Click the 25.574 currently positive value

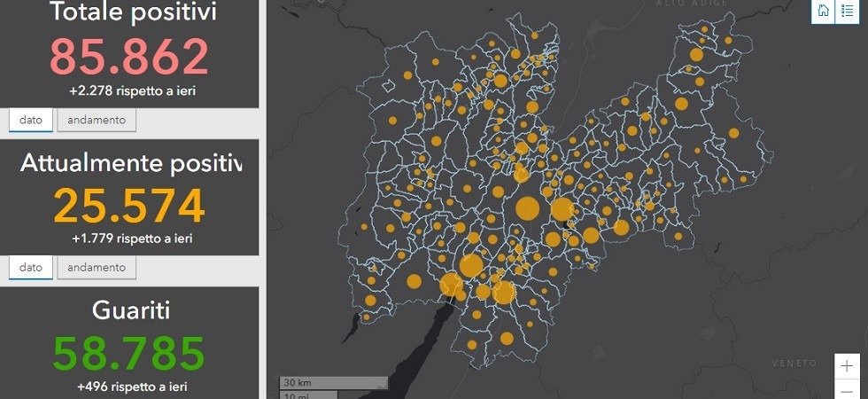(129, 206)
